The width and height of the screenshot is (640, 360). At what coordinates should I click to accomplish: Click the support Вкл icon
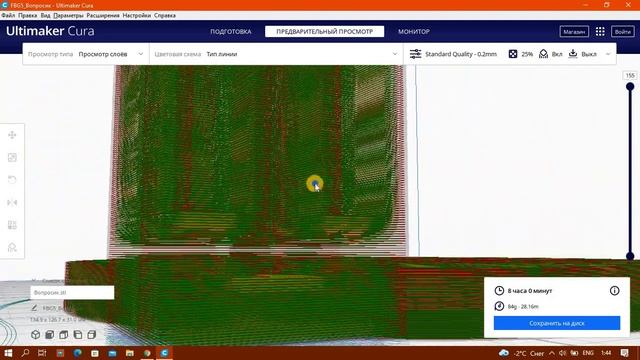543,54
